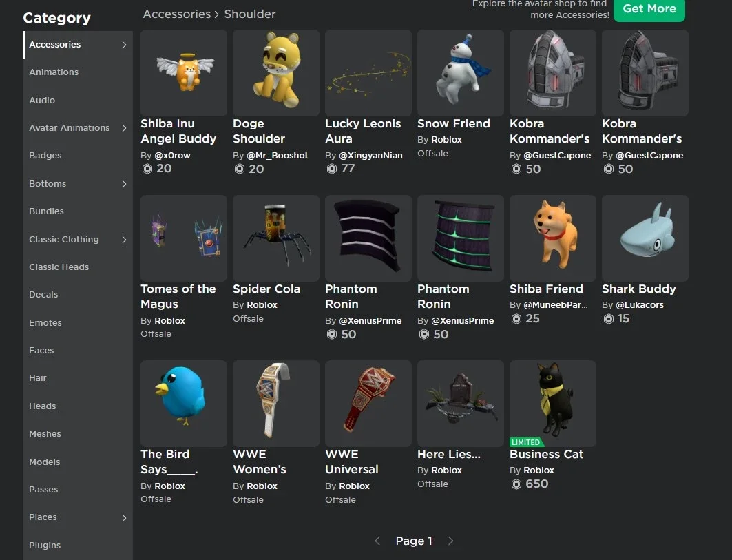Open the Spider Cola title link
Screen dimensions: 732x560
[x=266, y=289]
